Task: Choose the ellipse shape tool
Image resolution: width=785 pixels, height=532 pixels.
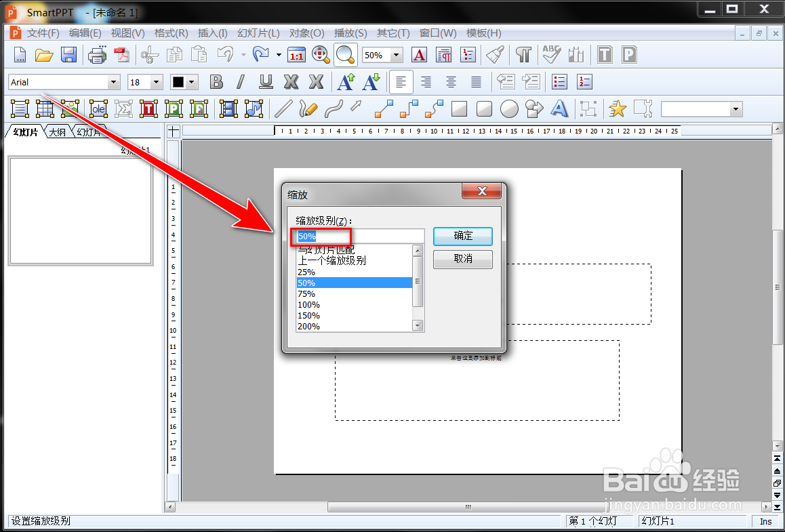Action: coord(509,108)
